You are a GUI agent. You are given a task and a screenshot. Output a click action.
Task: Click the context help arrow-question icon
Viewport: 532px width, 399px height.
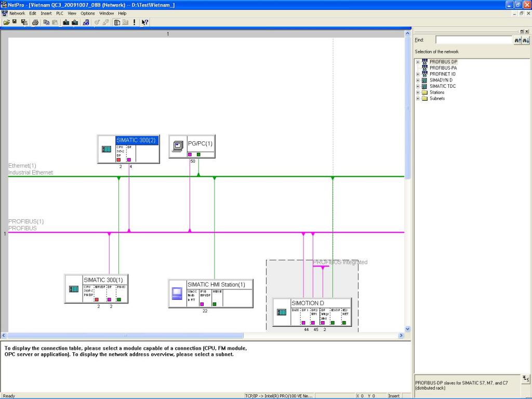(x=145, y=22)
